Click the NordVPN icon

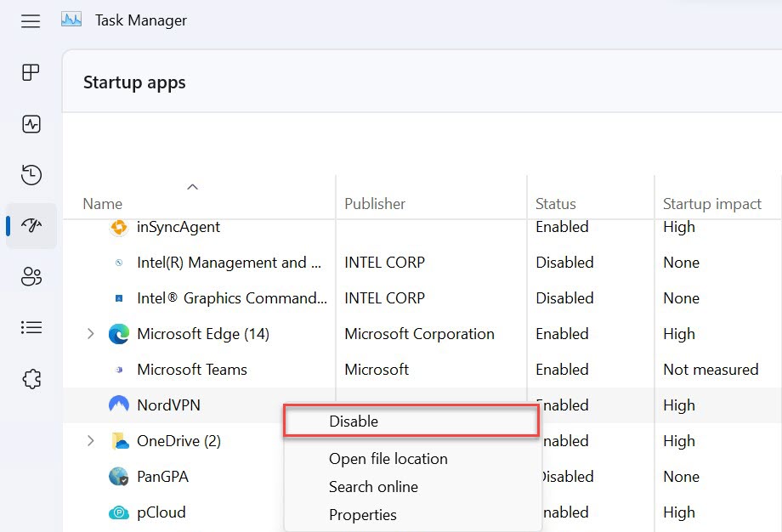(119, 404)
